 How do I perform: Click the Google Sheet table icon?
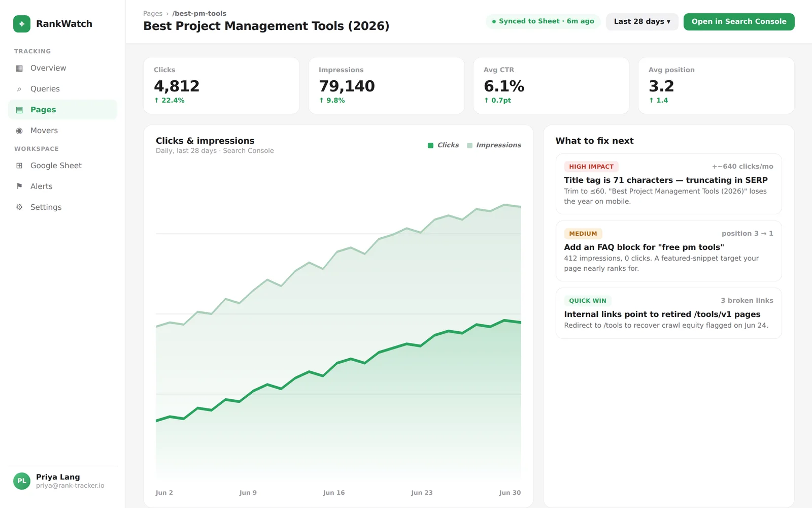(x=19, y=166)
